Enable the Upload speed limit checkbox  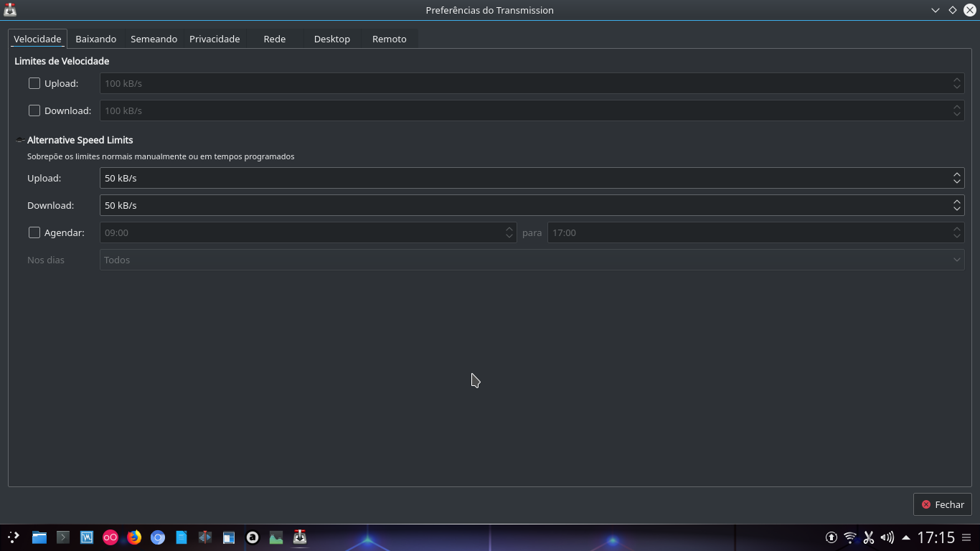34,83
